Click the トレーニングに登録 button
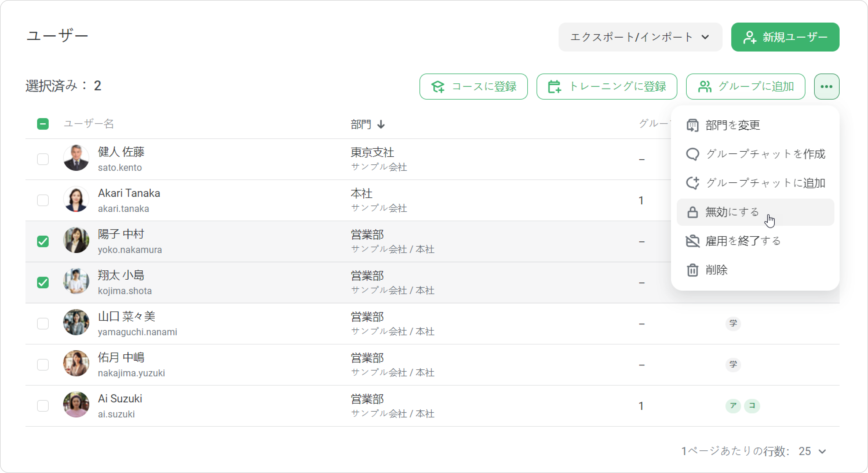The image size is (868, 473). [x=606, y=87]
